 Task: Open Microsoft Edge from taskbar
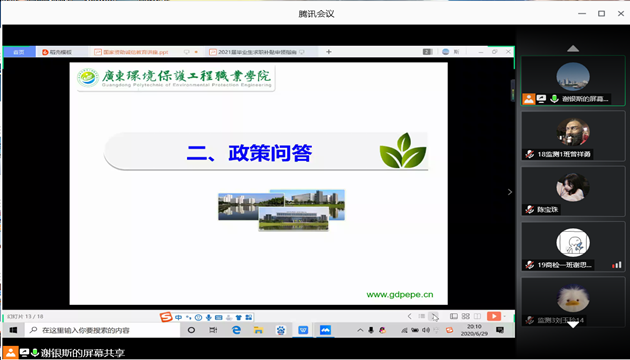click(236, 330)
